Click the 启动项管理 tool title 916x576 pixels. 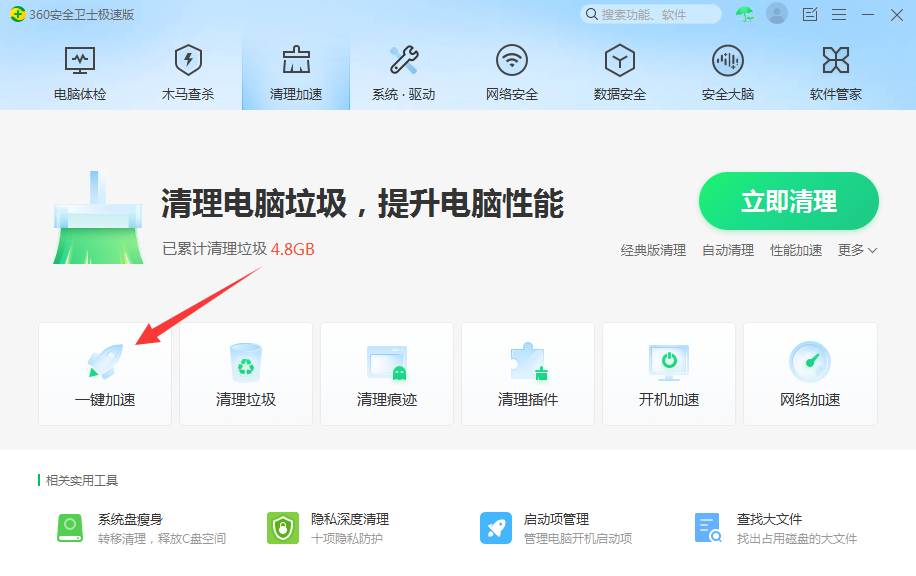coord(556,519)
